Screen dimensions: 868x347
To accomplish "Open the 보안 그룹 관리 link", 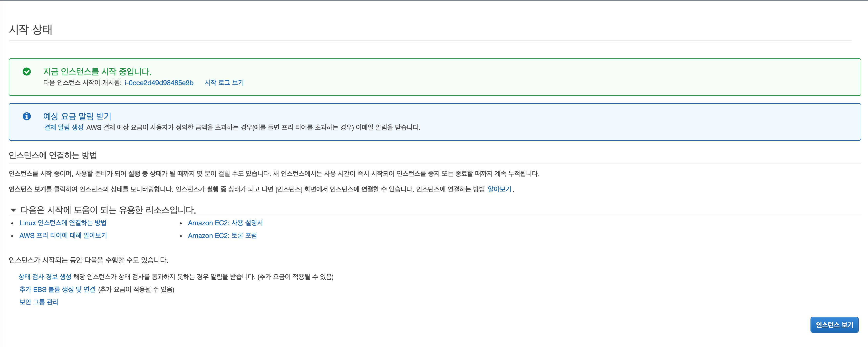I will pyautogui.click(x=39, y=302).
